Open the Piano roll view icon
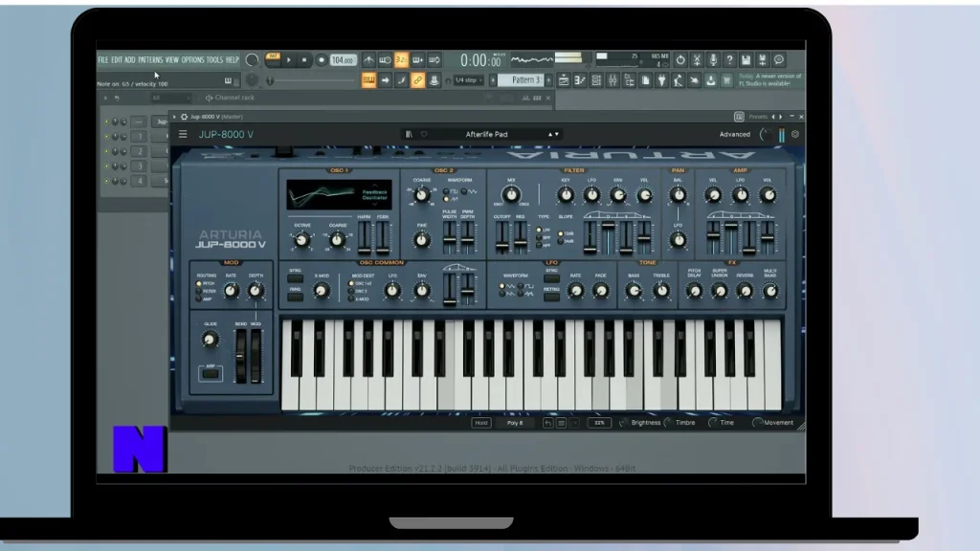Image resolution: width=980 pixels, height=551 pixels. [x=580, y=80]
